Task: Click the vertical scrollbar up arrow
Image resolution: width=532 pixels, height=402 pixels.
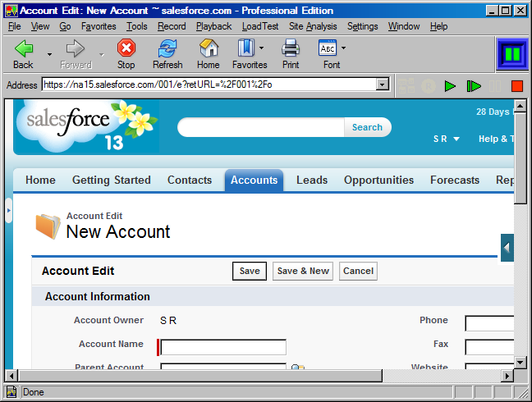Action: (521, 106)
